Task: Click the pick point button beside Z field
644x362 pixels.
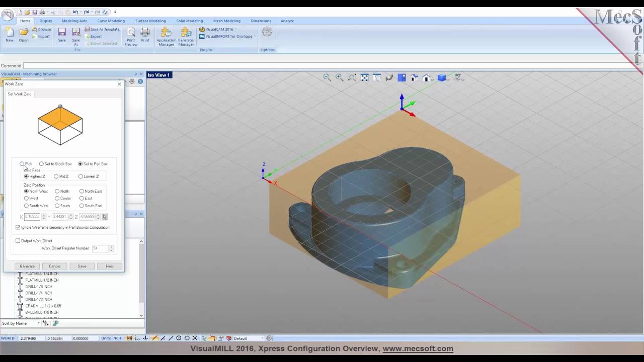Action: point(105,217)
